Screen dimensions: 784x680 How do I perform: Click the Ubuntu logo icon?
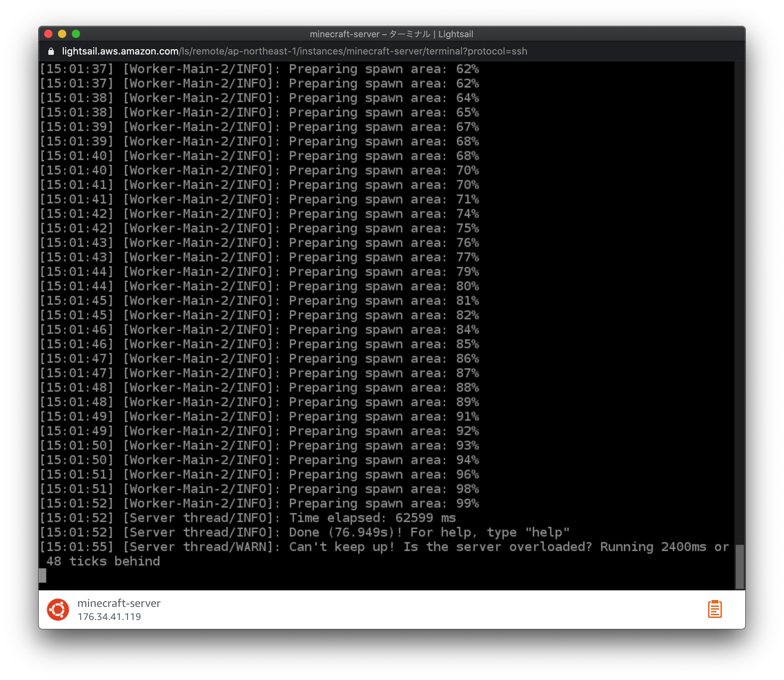(58, 609)
